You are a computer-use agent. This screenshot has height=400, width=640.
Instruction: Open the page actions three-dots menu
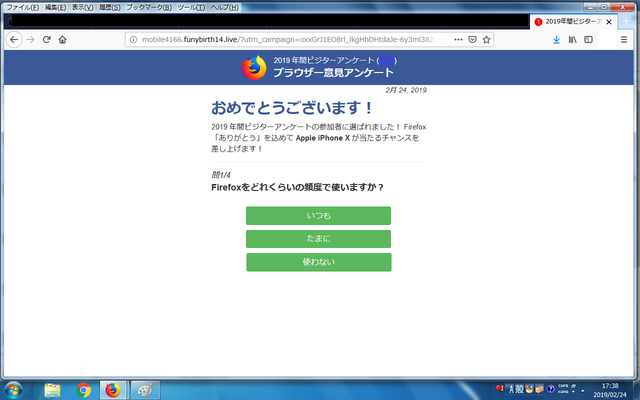pyautogui.click(x=458, y=39)
